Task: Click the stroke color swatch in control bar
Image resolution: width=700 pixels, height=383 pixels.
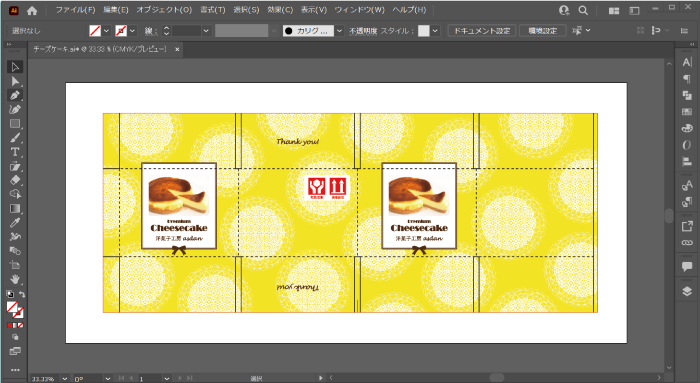Action: 121,31
